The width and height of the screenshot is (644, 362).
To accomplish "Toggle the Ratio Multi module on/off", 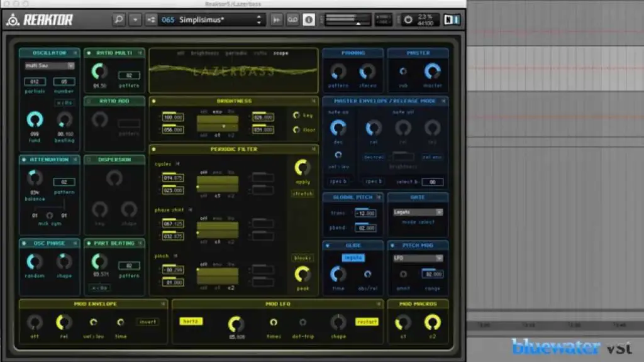I will point(89,53).
